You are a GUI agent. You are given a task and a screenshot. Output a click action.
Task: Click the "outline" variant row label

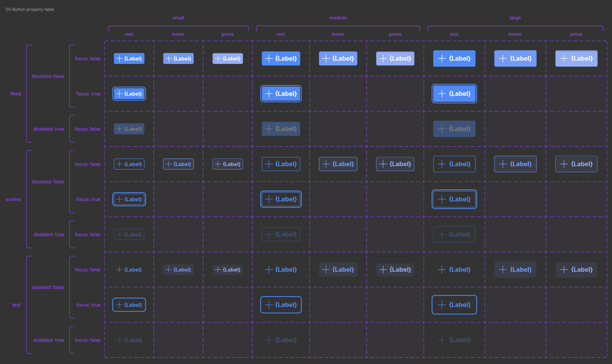point(13,199)
